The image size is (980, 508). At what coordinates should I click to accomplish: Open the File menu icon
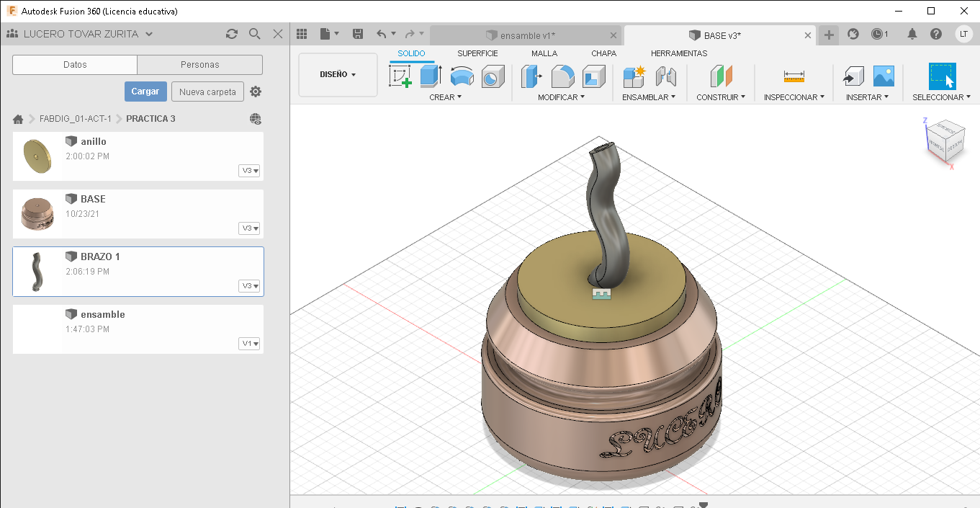(x=329, y=34)
